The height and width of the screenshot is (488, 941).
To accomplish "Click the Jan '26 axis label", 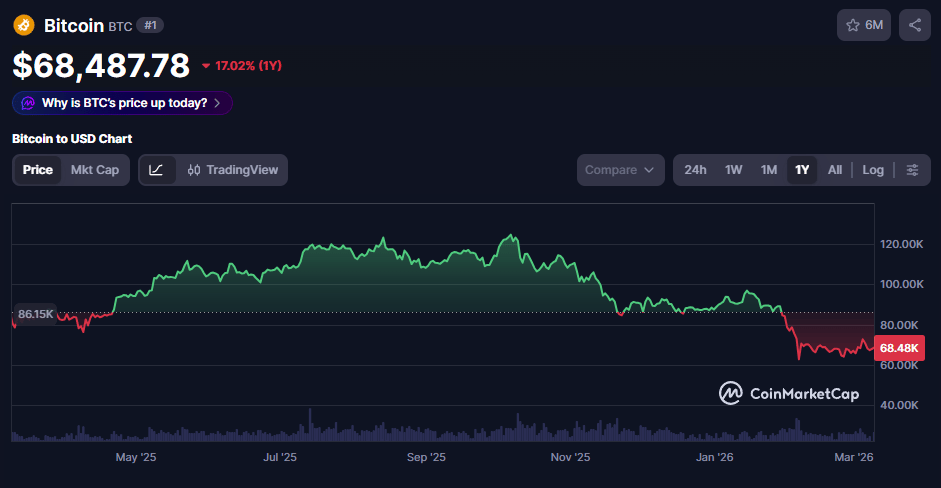I will coord(714,457).
